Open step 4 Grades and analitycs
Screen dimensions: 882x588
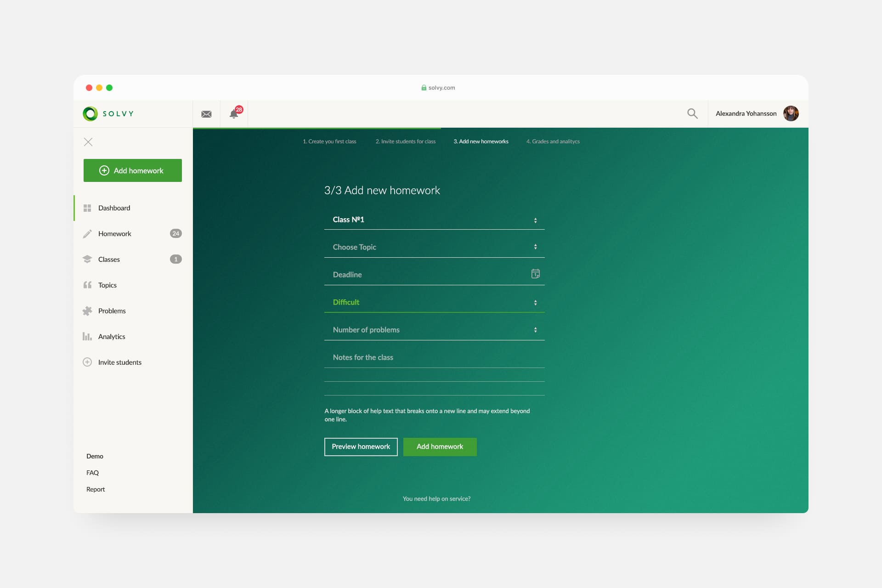(553, 141)
